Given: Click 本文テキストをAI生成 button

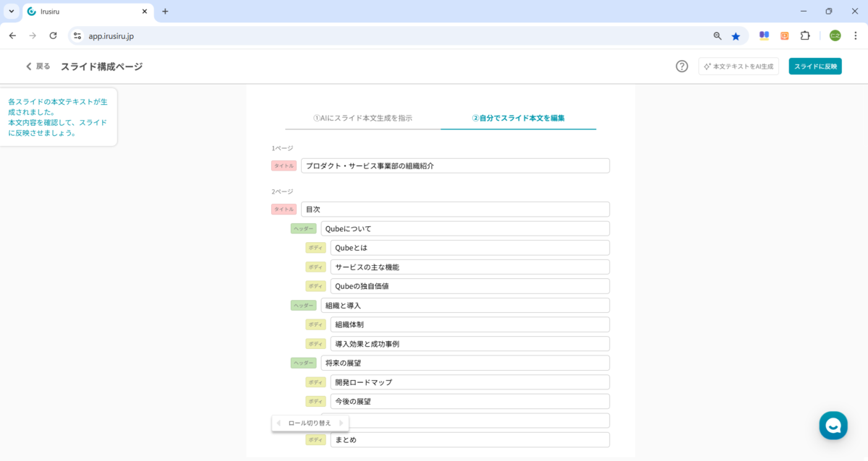Looking at the screenshot, I should 739,66.
